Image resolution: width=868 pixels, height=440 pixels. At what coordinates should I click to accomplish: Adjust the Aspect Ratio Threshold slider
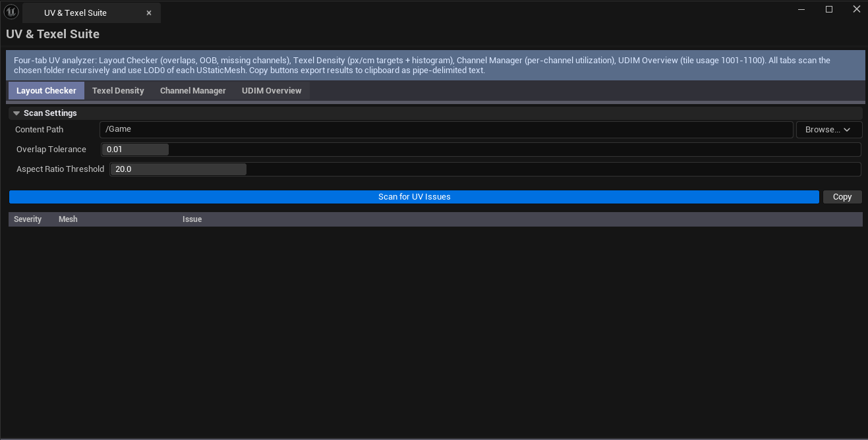point(485,169)
